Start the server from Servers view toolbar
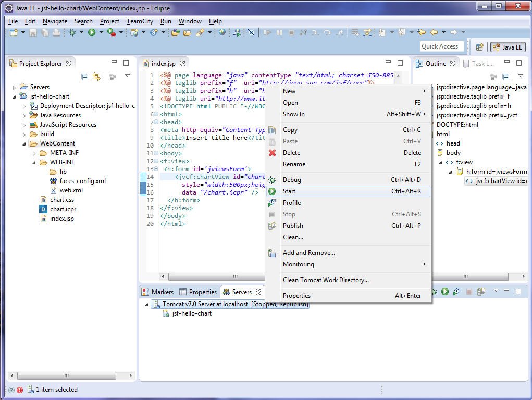 (445, 292)
